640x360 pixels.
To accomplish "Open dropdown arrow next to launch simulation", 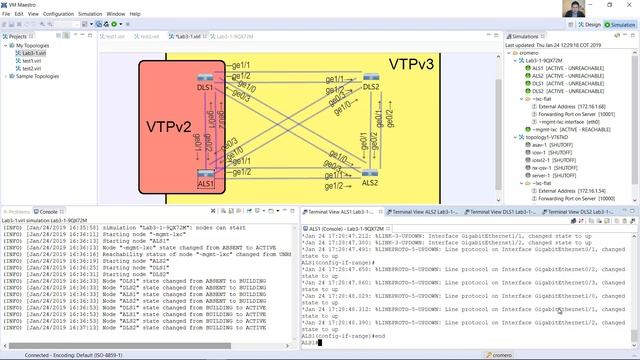I will 120,24.
